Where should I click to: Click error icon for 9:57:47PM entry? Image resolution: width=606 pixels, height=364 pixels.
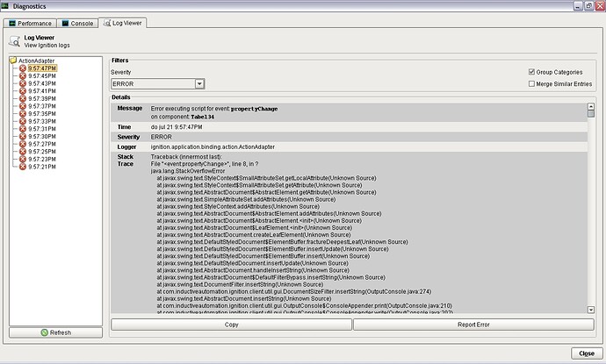coord(23,68)
